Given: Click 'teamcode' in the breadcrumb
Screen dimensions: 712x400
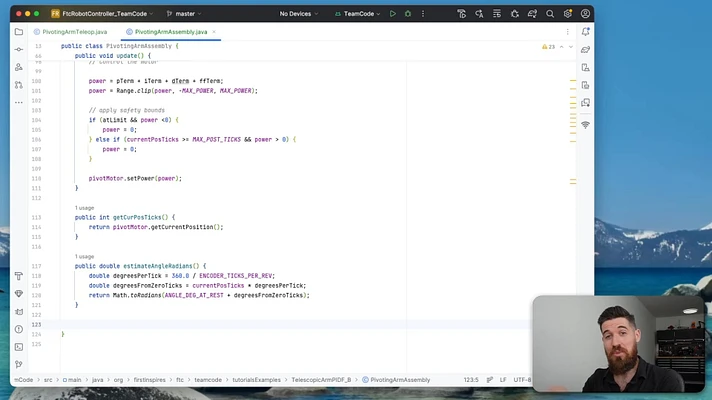Looking at the screenshot, I should click(x=208, y=380).
